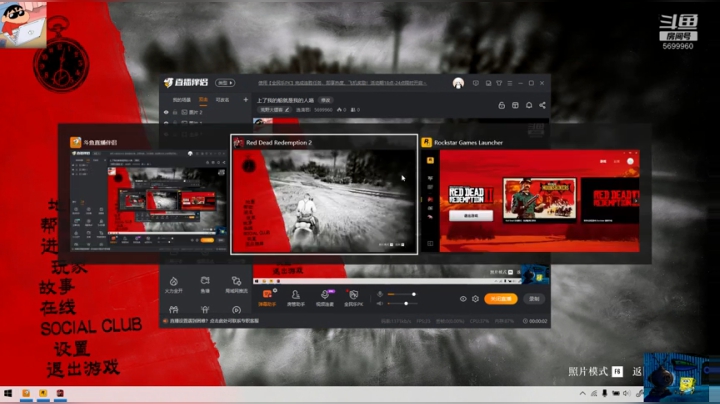Select 故事 in the game menu
The image size is (720, 404).
coord(57,287)
